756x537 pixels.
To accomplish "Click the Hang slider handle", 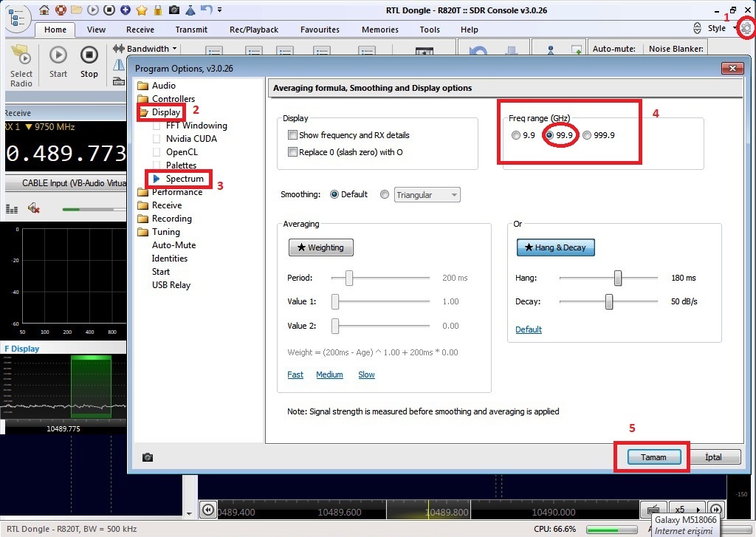I will 618,278.
